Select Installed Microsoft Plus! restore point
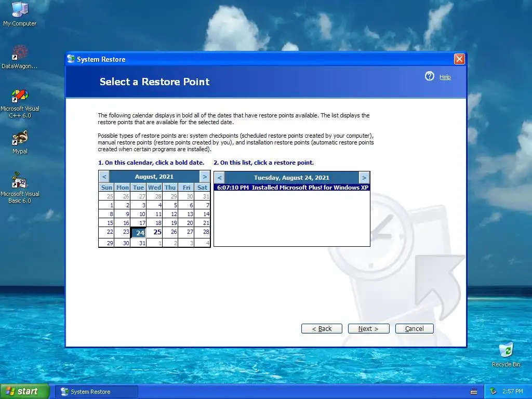The height and width of the screenshot is (399, 532). pyautogui.click(x=292, y=187)
